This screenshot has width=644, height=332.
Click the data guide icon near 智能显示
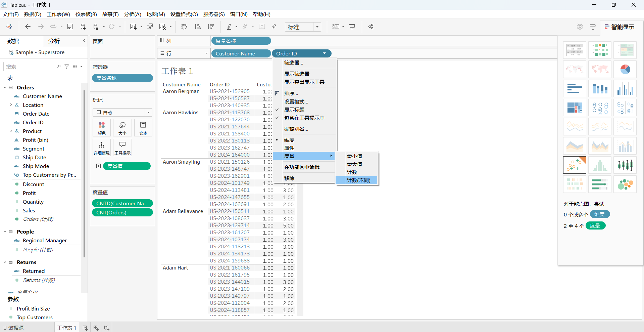click(x=580, y=27)
